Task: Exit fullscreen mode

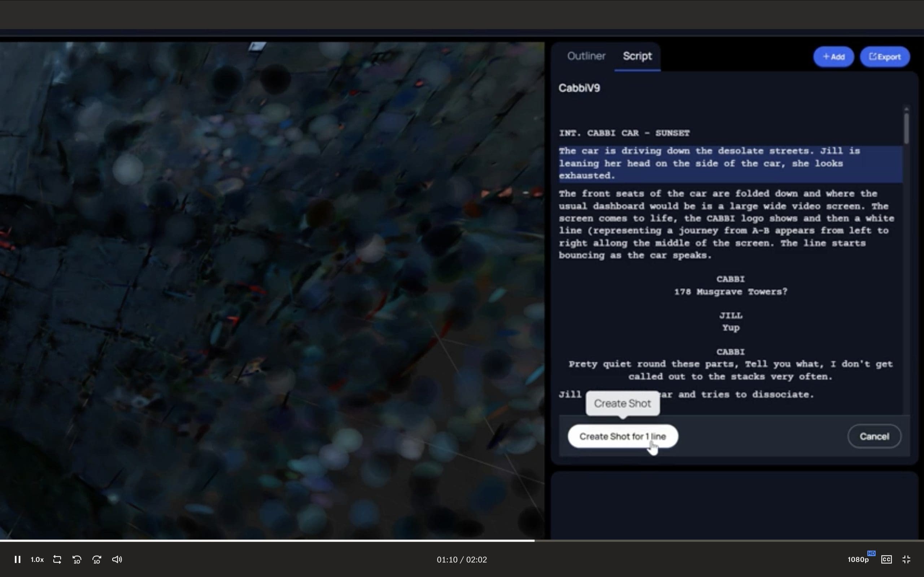Action: coord(907,559)
